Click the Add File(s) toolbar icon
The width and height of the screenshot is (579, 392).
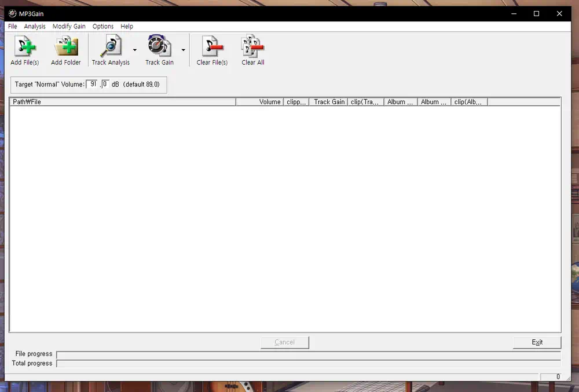25,50
